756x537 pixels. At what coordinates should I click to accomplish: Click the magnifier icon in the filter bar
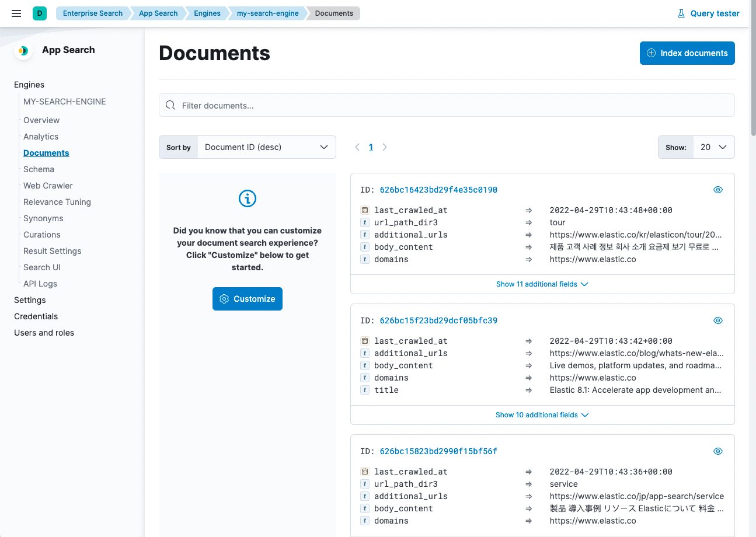tap(170, 105)
